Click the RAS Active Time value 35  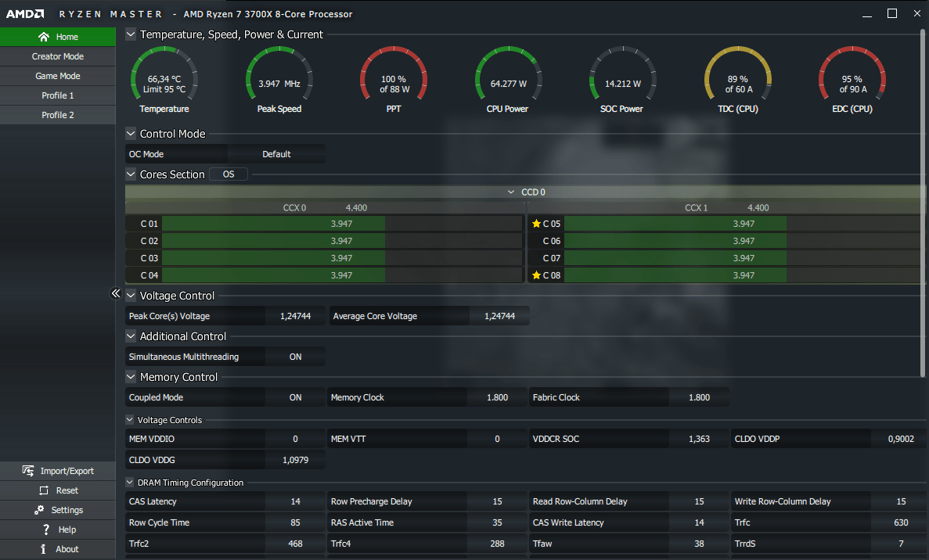[497, 522]
